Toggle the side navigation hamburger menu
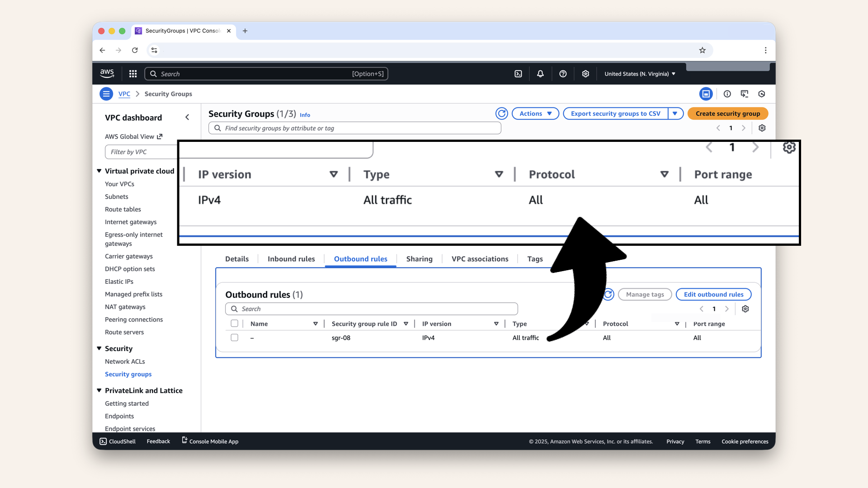This screenshot has width=868, height=488. [106, 94]
